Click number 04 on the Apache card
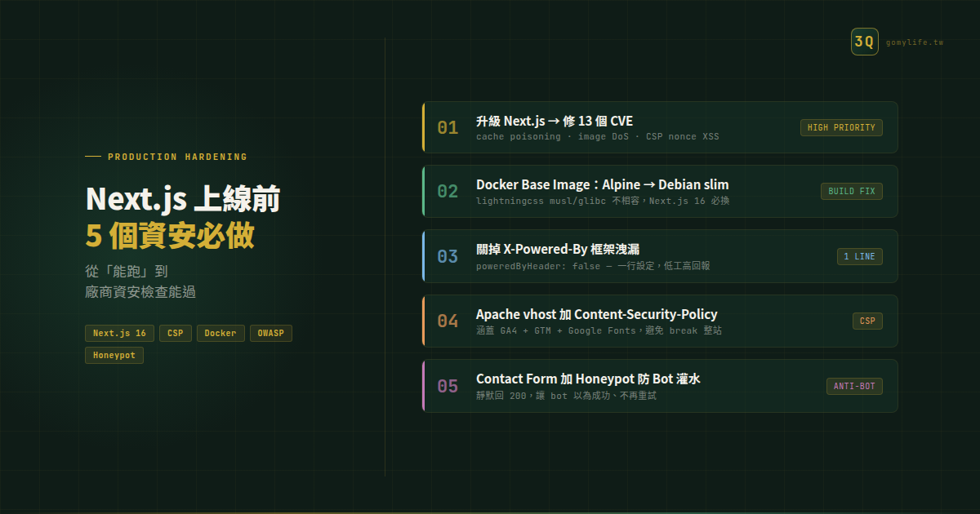The image size is (980, 514). coord(448,321)
